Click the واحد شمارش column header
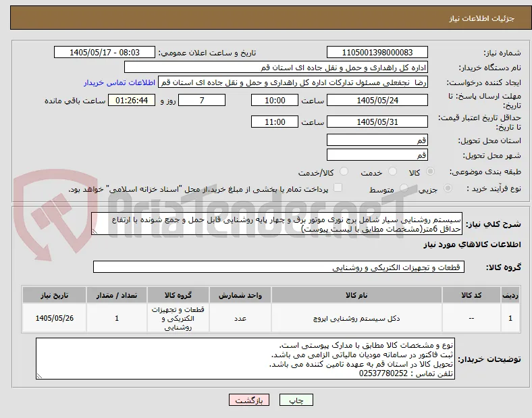Viewport: 532px width, 418px height. [x=240, y=295]
